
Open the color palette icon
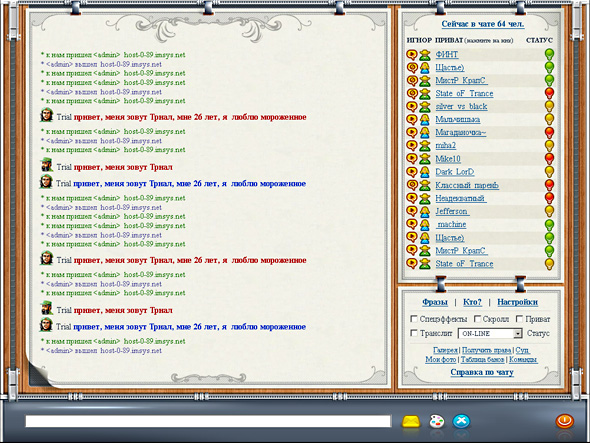point(436,421)
